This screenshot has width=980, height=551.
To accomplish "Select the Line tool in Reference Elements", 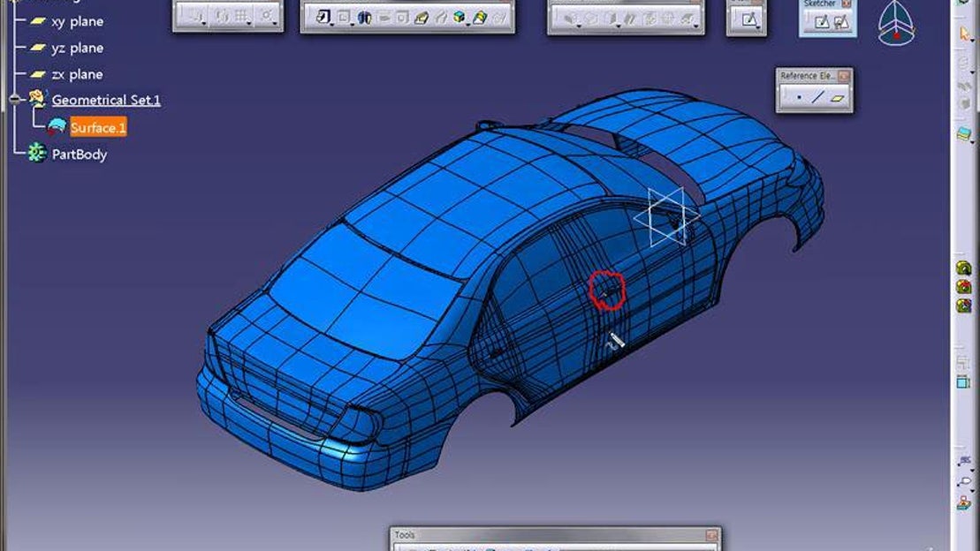I will (818, 98).
